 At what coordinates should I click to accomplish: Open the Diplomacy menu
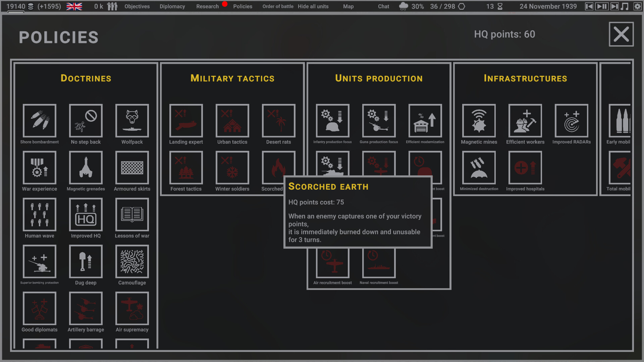point(172,6)
